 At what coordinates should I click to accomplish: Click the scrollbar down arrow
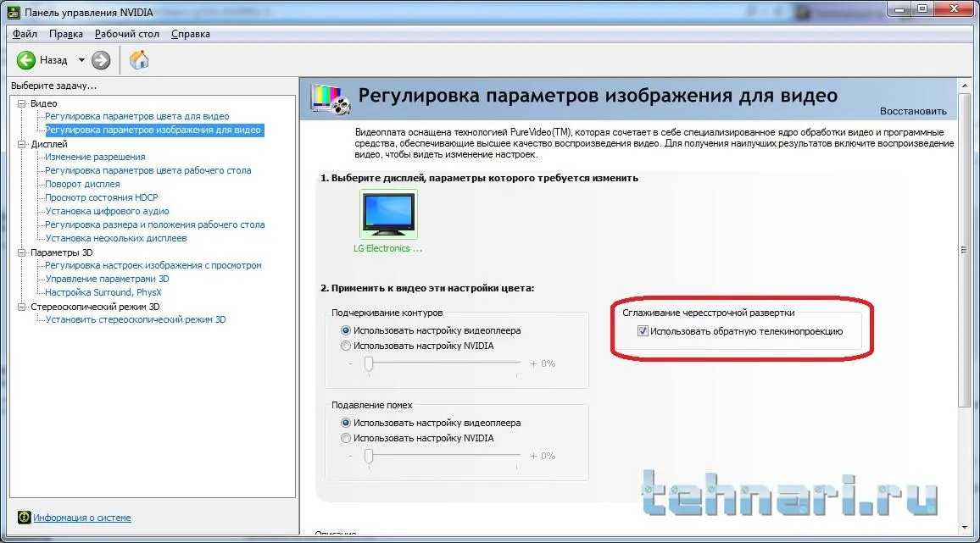point(965,529)
